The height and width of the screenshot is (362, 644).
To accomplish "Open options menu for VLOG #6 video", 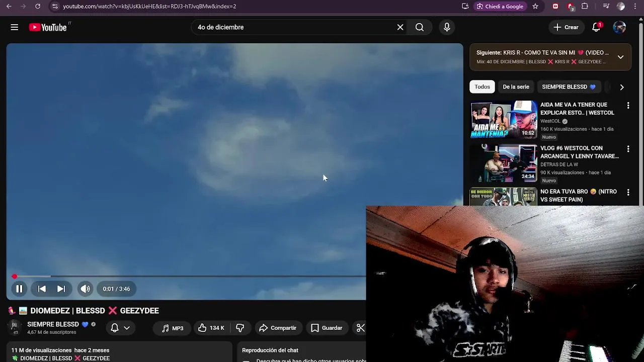I will pos(628,149).
